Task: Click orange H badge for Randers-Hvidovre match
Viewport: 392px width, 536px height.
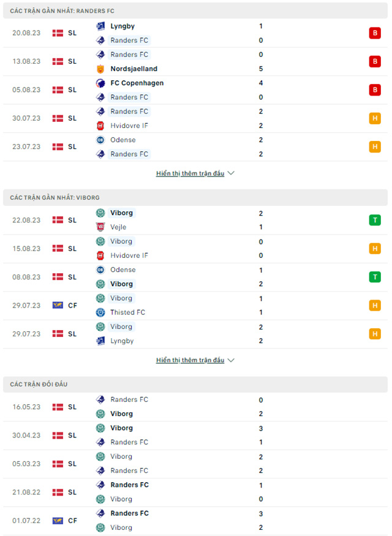Action: click(x=375, y=118)
